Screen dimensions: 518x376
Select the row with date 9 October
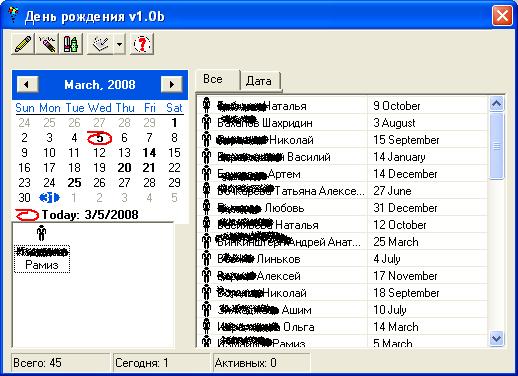click(343, 106)
